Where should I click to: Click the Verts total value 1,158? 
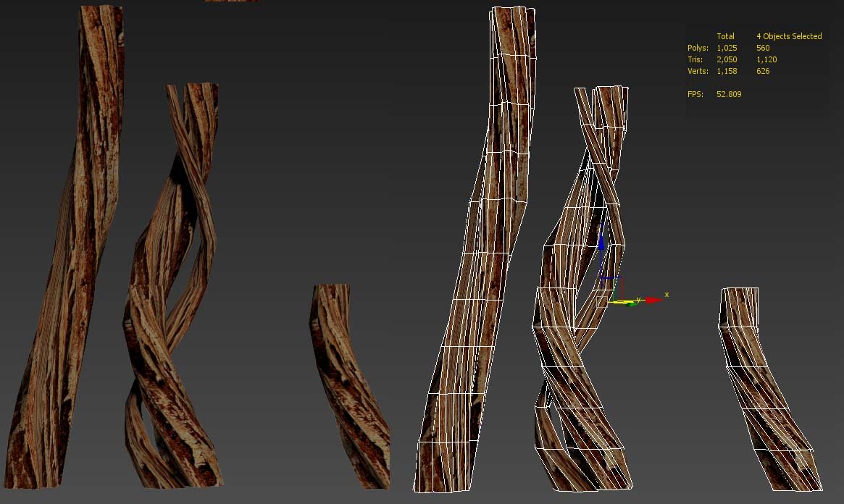click(x=727, y=71)
